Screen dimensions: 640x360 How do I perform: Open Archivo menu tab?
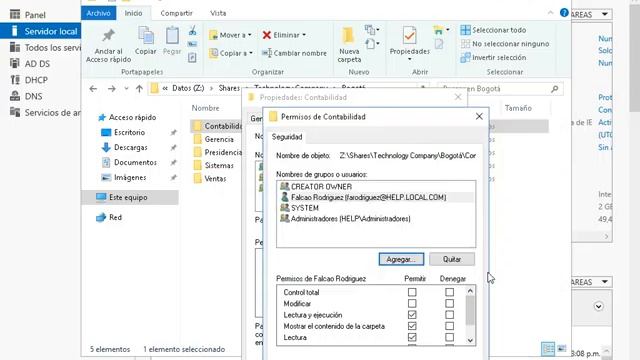pyautogui.click(x=98, y=13)
